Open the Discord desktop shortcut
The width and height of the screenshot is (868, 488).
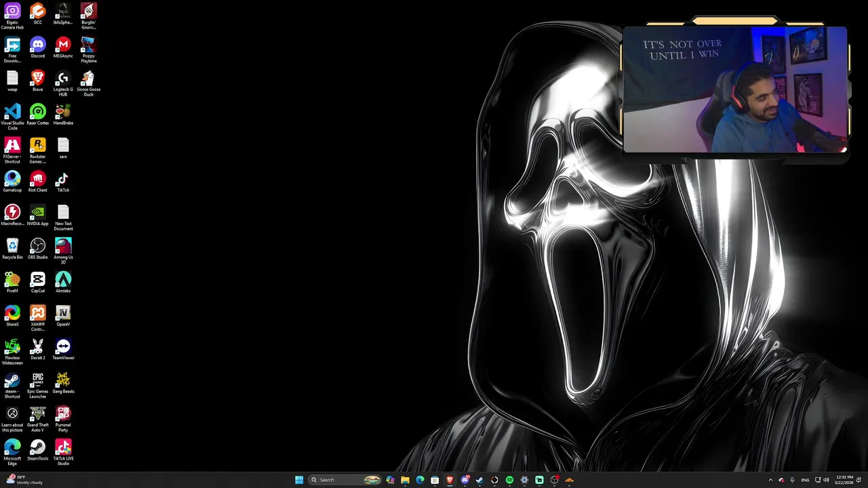pos(38,48)
